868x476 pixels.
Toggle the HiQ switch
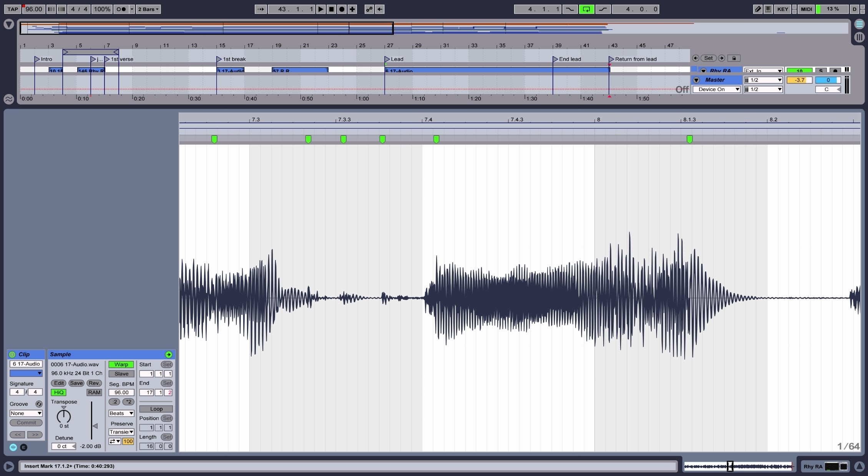coord(59,392)
